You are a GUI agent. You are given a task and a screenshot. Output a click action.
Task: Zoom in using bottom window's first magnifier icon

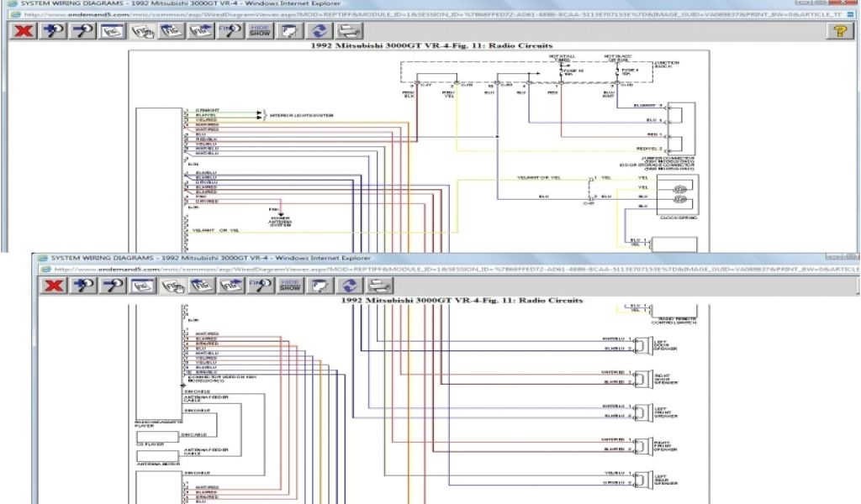pos(84,286)
